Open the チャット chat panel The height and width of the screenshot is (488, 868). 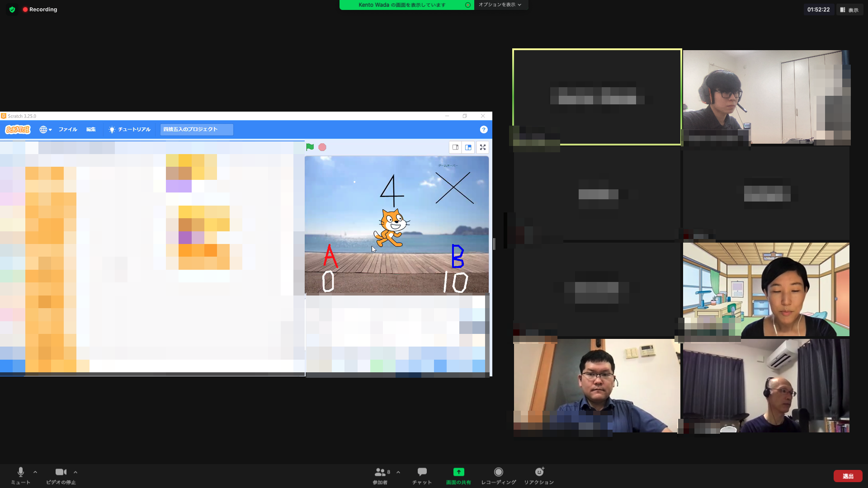tap(422, 476)
